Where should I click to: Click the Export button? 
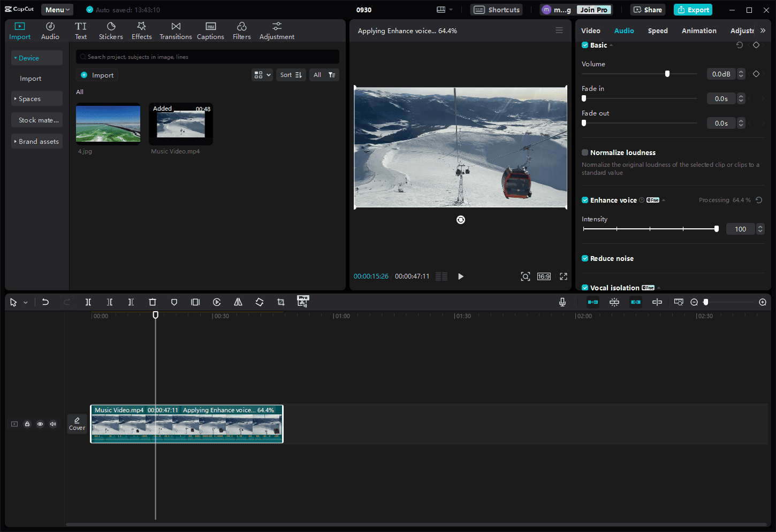pos(693,10)
